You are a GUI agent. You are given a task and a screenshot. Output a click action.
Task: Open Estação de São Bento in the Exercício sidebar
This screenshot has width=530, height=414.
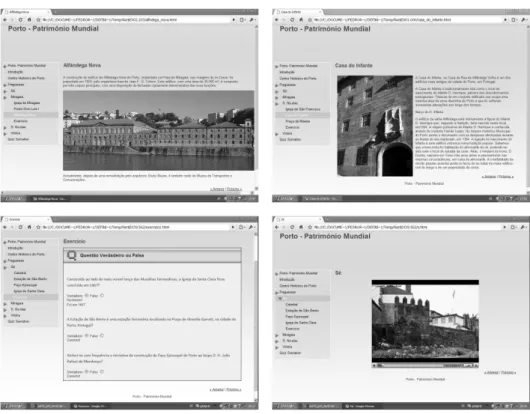[30, 279]
